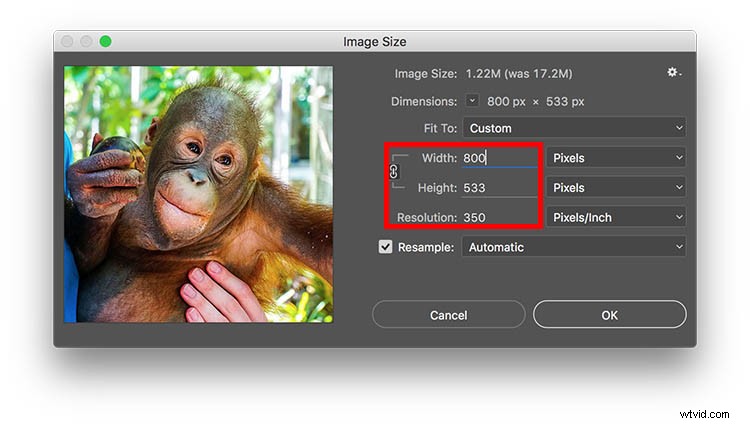The height and width of the screenshot is (424, 750).
Task: Click the Resample label text
Action: (426, 247)
